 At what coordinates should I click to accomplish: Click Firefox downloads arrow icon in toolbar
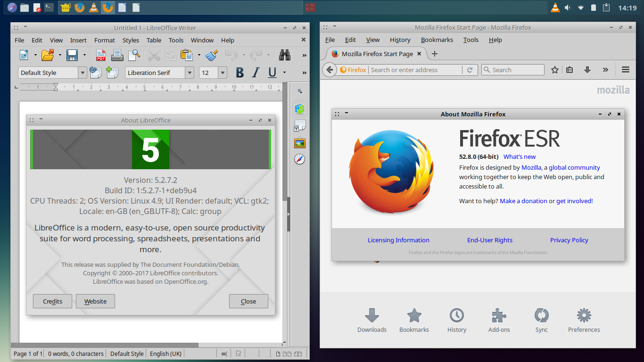click(587, 70)
